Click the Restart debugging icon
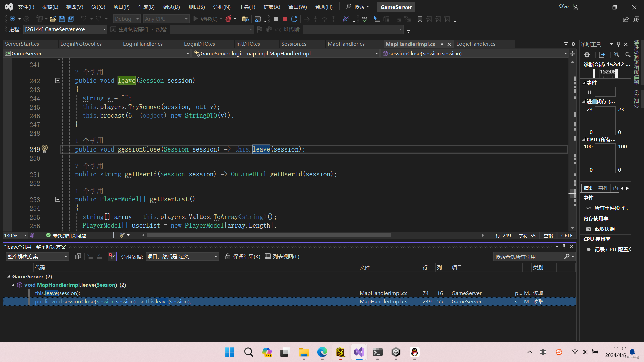 pyautogui.click(x=294, y=19)
